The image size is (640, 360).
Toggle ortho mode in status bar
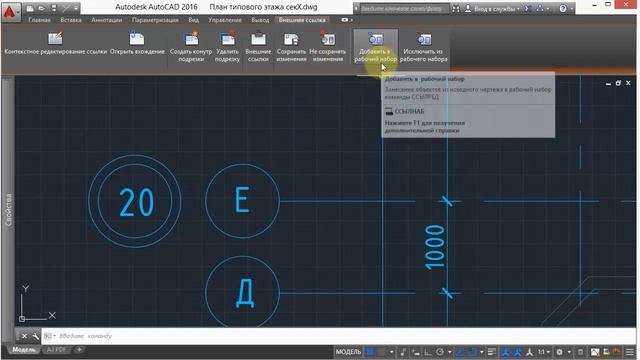coord(427,352)
